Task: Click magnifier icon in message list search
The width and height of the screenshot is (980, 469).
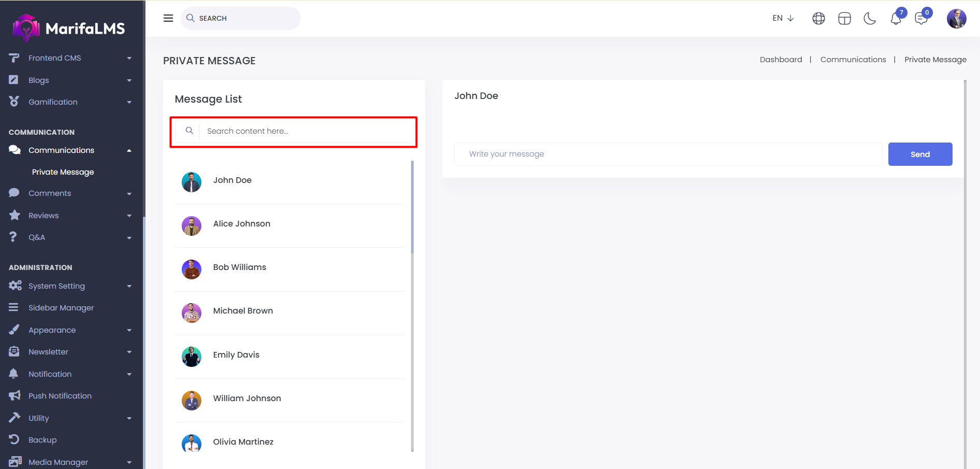Action: [189, 131]
